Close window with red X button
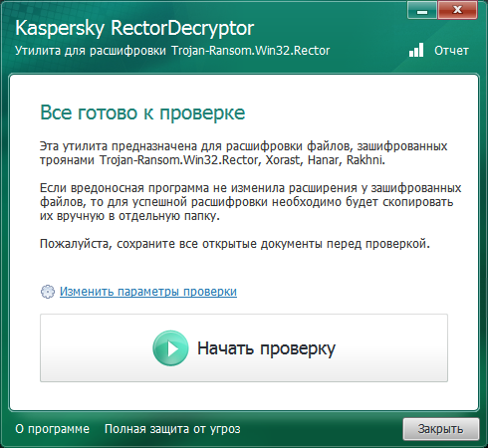The height and width of the screenshot is (448, 488). 457,10
